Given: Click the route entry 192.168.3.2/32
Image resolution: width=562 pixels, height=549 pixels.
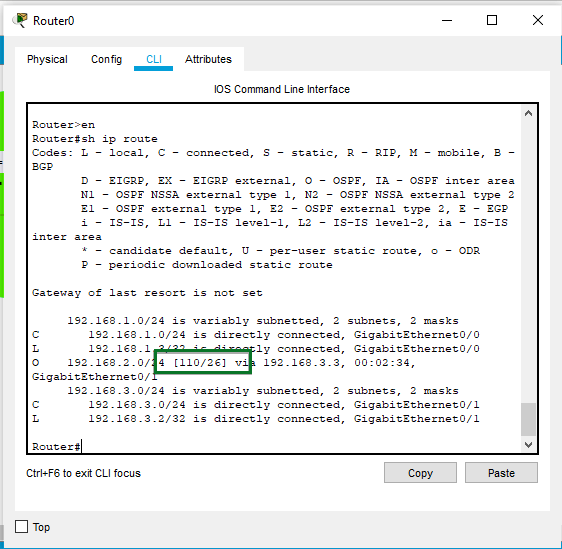Looking at the screenshot, I should click(x=256, y=419).
